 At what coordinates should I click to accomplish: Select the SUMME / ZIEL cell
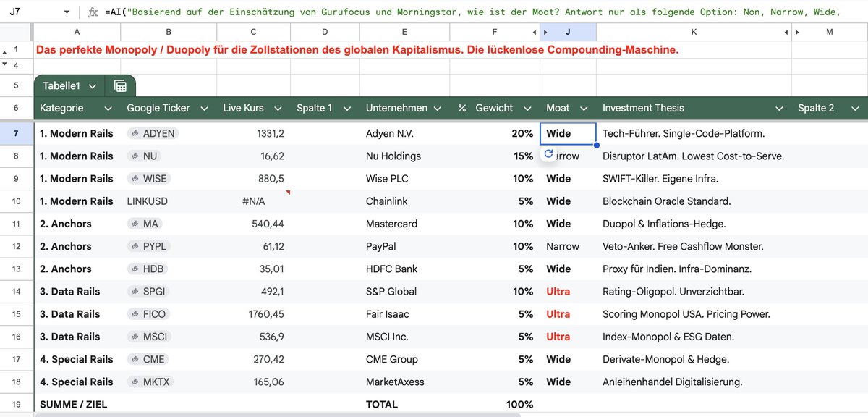coord(77,404)
